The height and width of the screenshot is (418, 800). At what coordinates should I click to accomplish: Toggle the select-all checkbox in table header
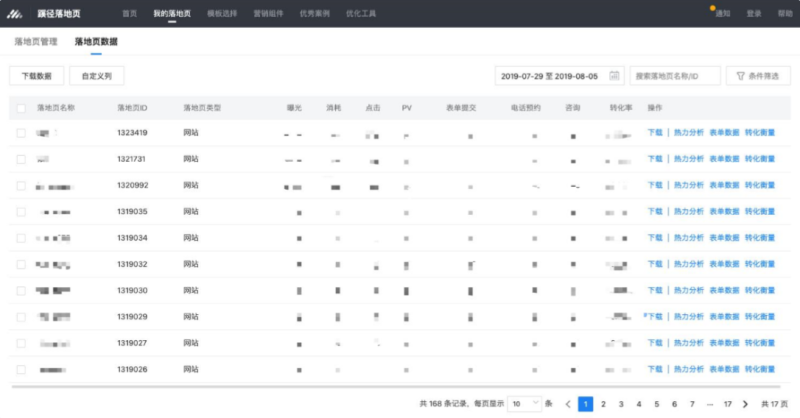21,107
